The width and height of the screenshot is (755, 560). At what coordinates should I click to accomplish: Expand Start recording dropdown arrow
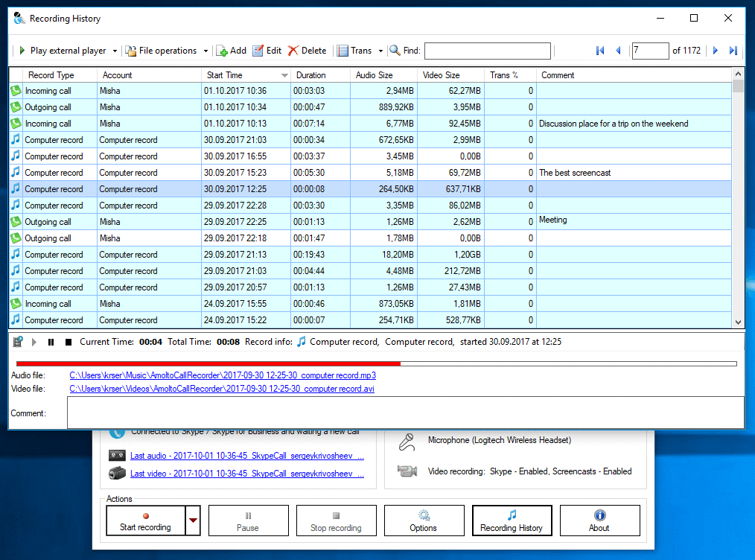(x=193, y=521)
